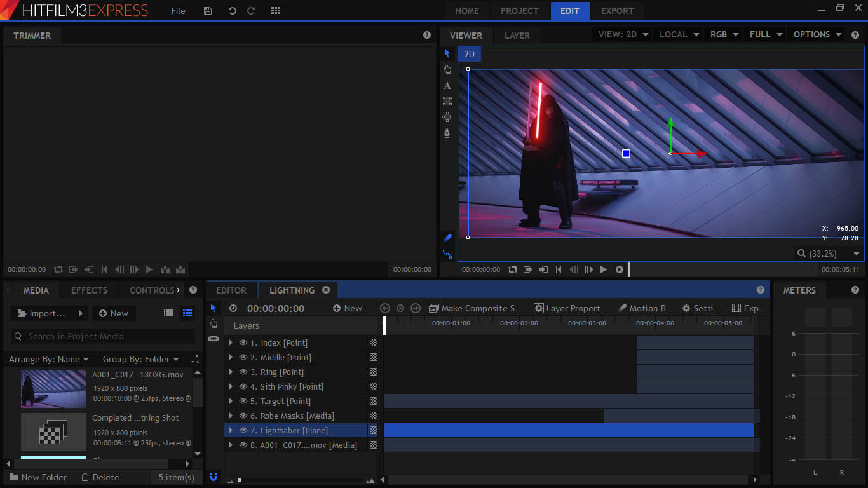Screen dimensions: 868x488
Task: Hide the Lightsaber [Plane] layer
Action: click(x=243, y=430)
